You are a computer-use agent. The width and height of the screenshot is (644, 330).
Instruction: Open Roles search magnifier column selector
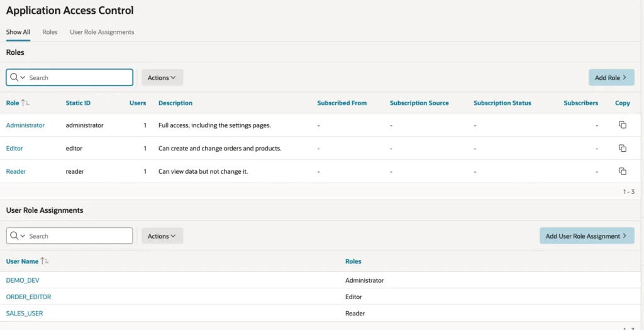(x=18, y=77)
